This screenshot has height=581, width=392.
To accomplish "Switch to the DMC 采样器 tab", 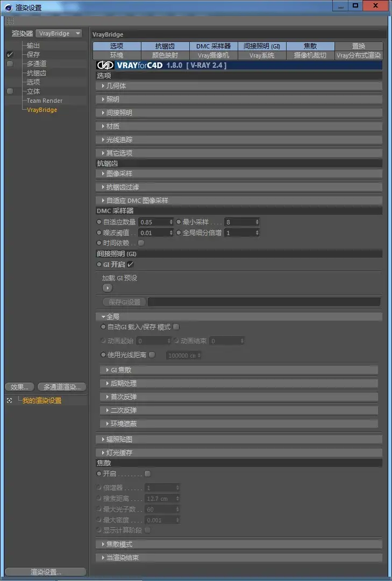I will click(x=213, y=46).
